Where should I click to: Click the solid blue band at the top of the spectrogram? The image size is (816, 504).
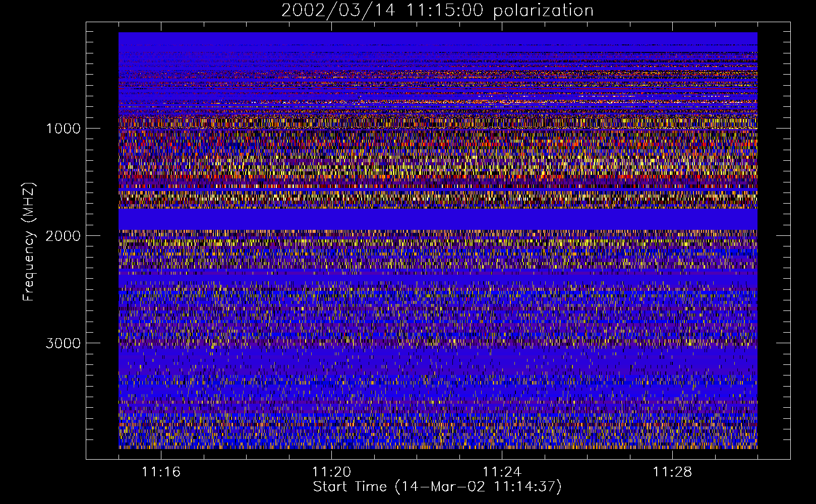[x=438, y=38]
